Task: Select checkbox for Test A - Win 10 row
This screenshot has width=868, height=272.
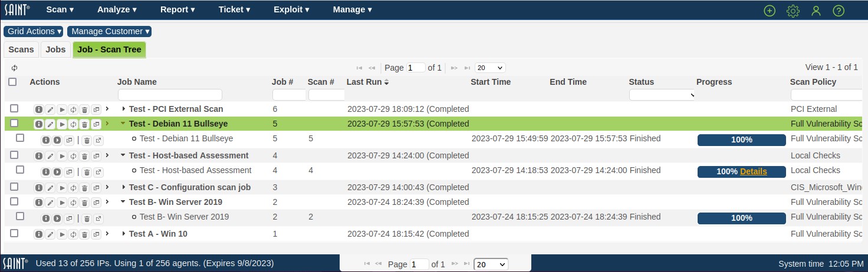Action: 14,233
